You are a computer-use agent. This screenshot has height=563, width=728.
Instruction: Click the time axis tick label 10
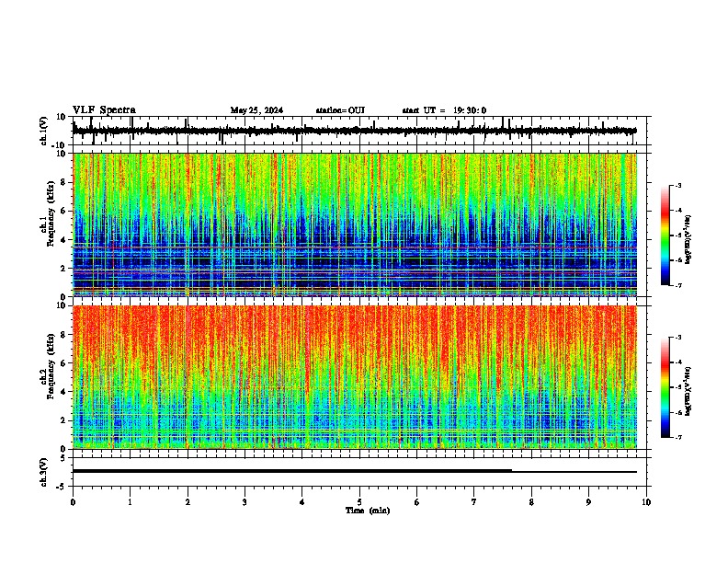(646, 502)
